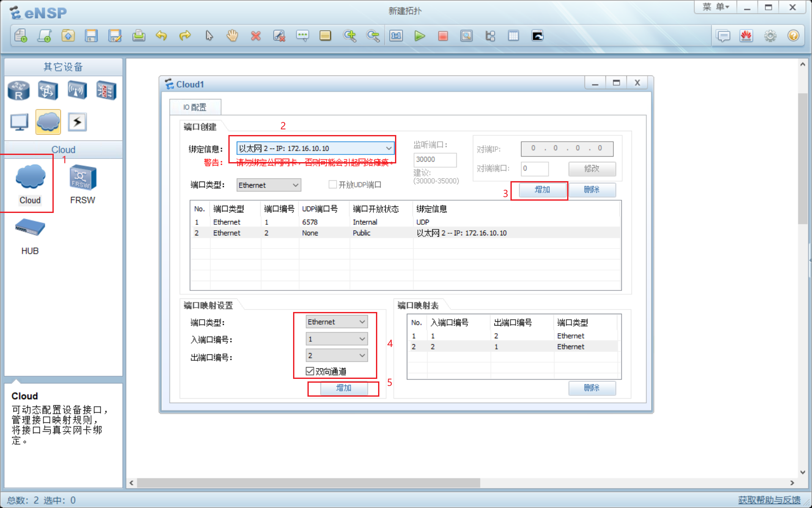Screen dimensions: 812x508
Task: Enable the 开放UDP端口 checkbox
Action: pos(333,185)
